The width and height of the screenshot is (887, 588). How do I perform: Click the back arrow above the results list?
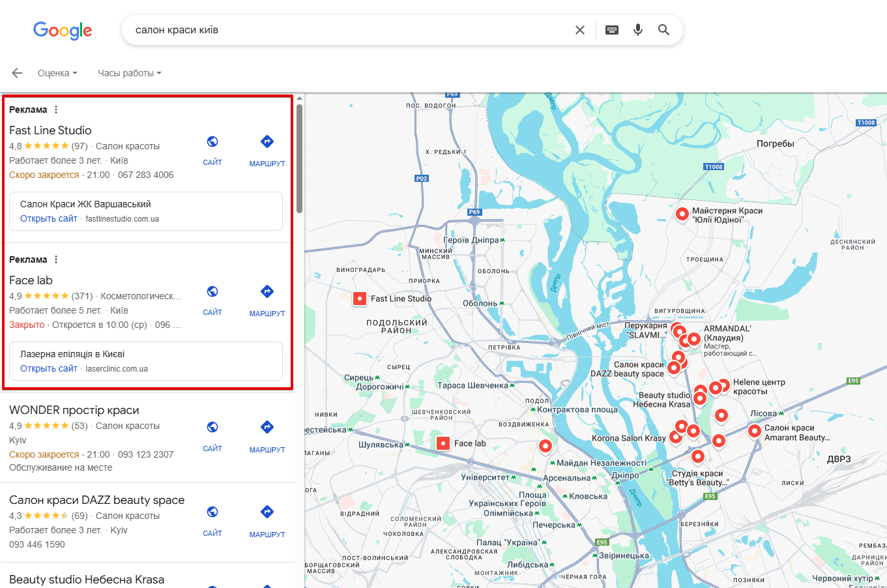(16, 72)
